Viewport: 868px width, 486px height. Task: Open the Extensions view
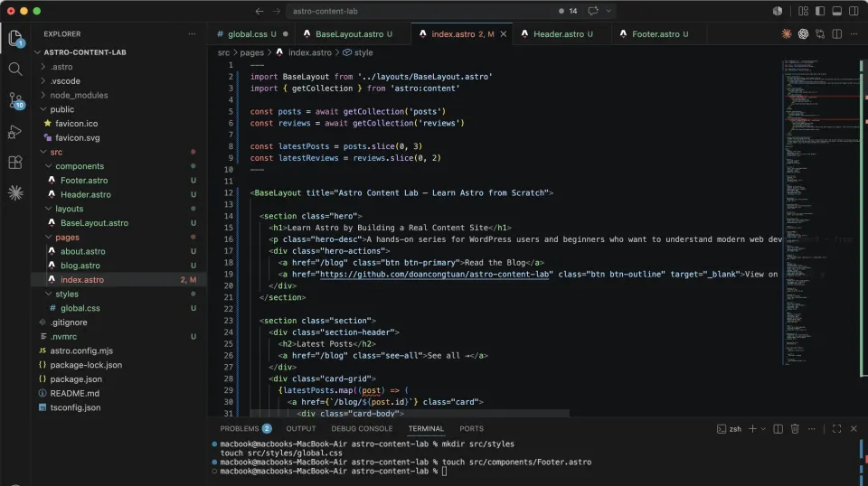click(15, 162)
